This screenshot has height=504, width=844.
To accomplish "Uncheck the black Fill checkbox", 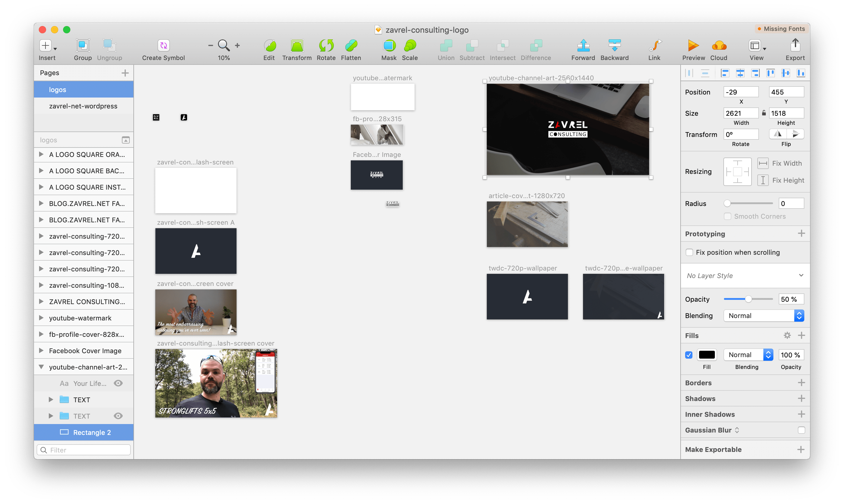I will click(689, 355).
